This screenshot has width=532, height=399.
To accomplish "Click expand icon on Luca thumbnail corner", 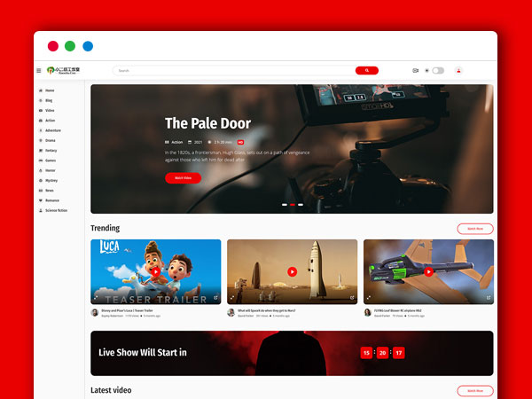I will pyautogui.click(x=96, y=298).
